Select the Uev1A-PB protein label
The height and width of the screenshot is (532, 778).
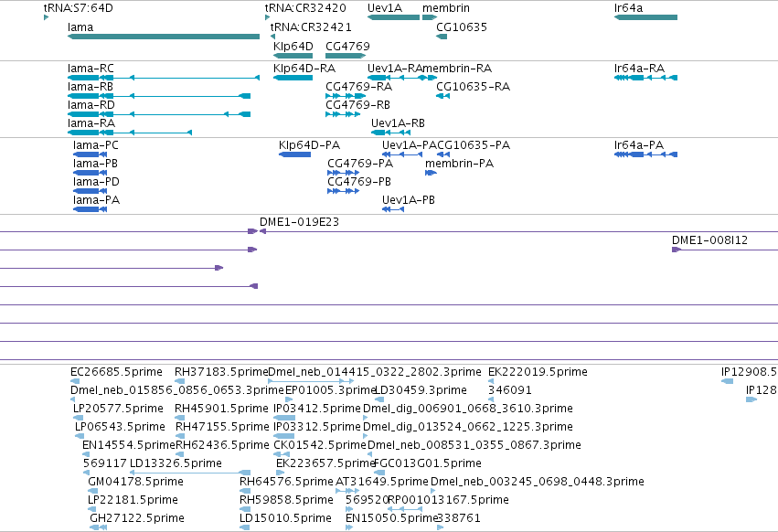tap(409, 200)
